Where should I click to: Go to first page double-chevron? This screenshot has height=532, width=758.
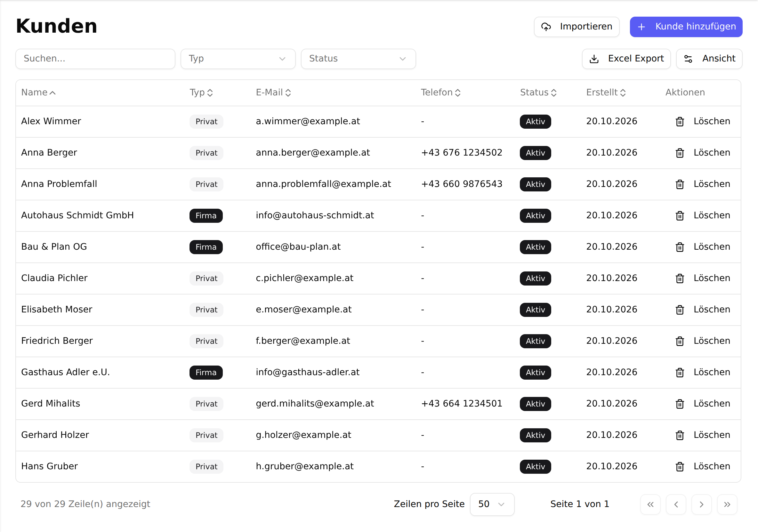tap(650, 504)
